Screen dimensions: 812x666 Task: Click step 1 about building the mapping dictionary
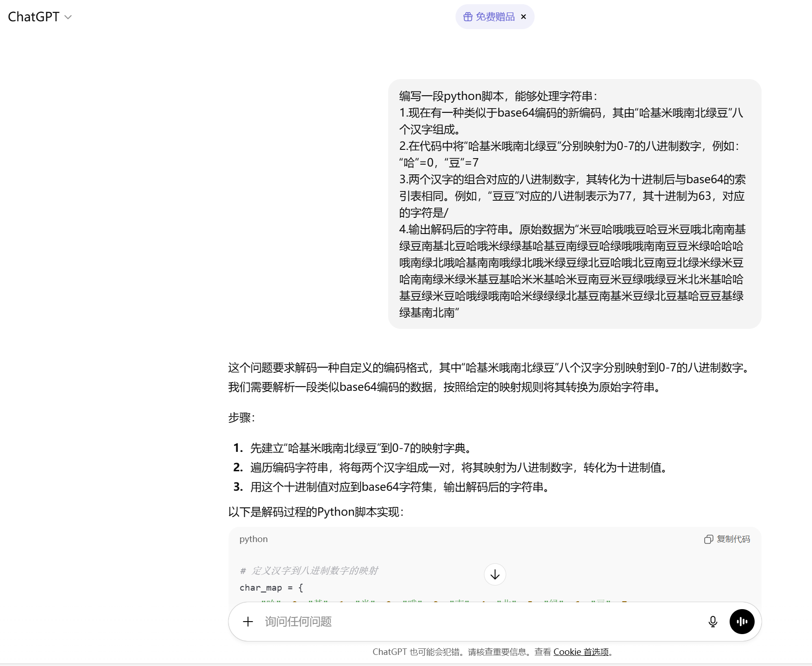coord(361,448)
